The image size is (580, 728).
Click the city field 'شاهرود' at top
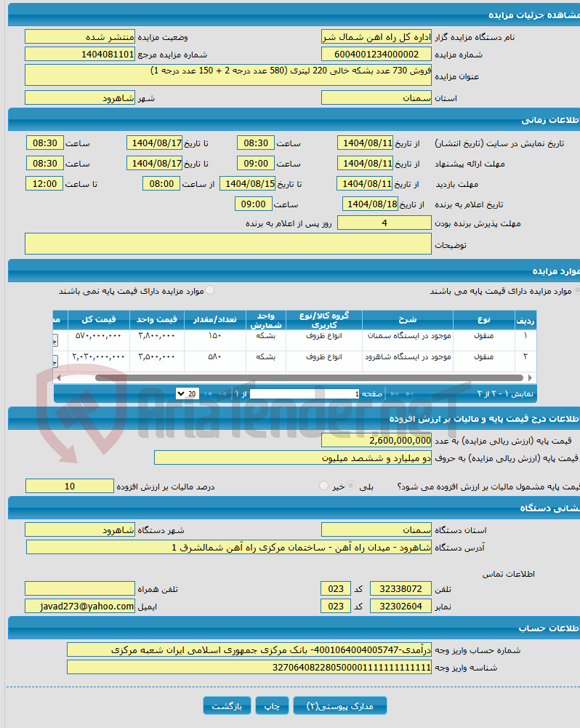80,98
